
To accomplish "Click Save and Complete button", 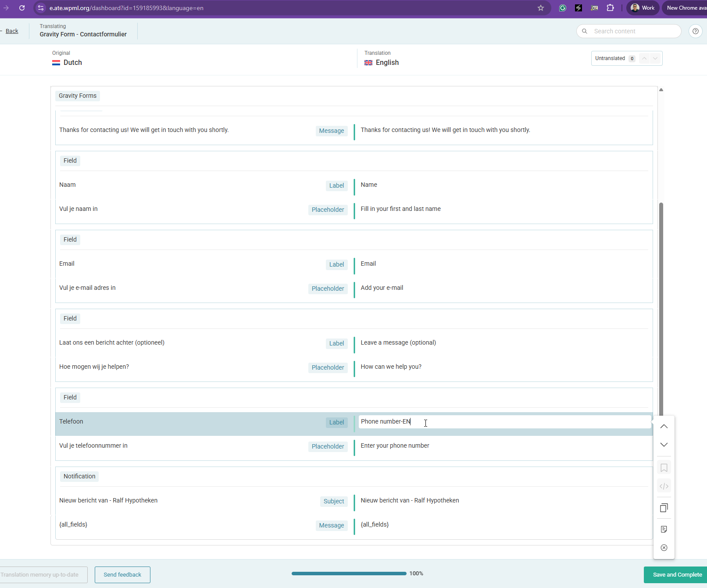I will click(x=675, y=575).
